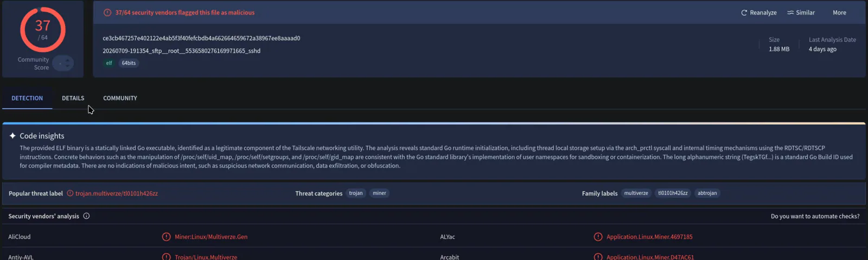The width and height of the screenshot is (868, 260).
Task: Open the DETAILS tab
Action: click(73, 98)
